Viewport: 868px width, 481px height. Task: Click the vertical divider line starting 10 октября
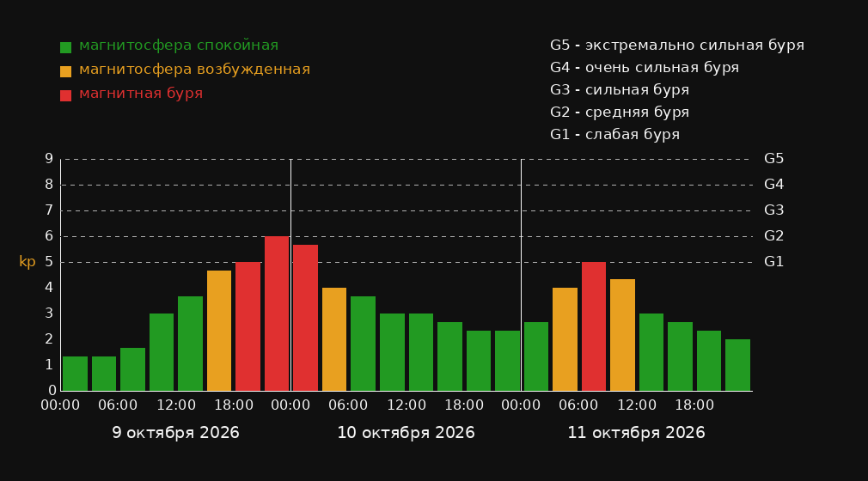(290, 275)
